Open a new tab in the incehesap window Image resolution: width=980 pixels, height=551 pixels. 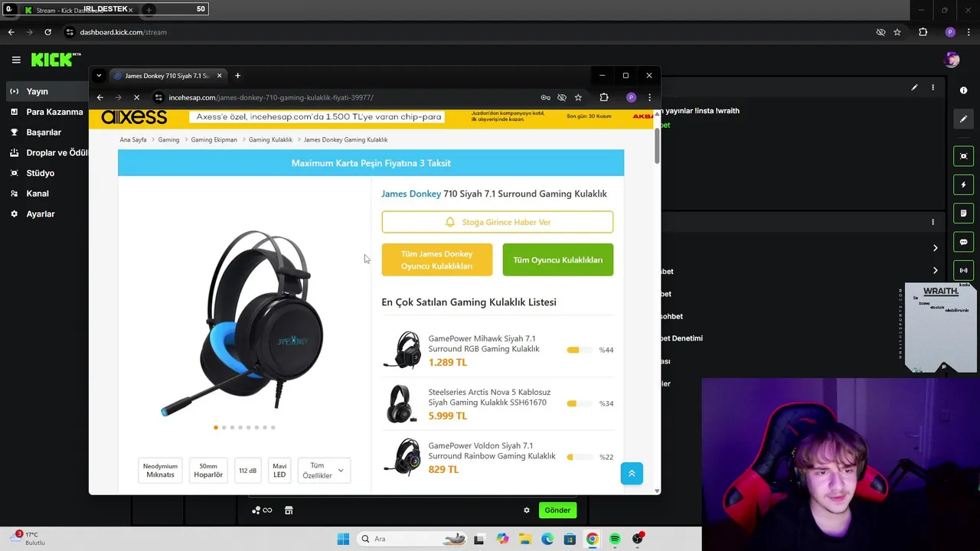[x=237, y=76]
